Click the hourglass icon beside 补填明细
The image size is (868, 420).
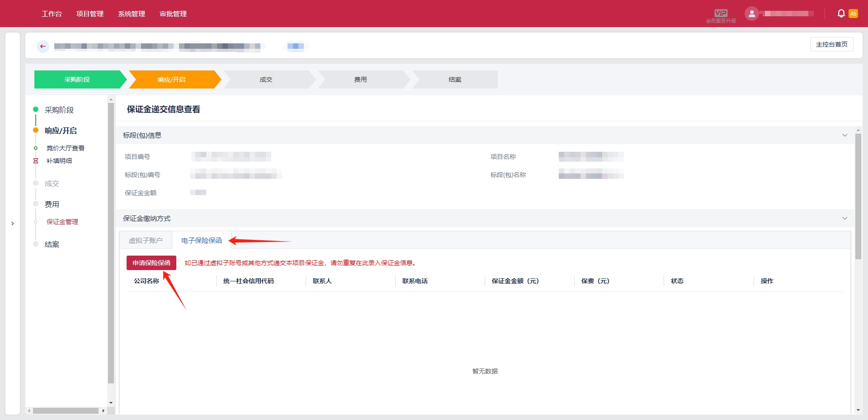point(36,161)
